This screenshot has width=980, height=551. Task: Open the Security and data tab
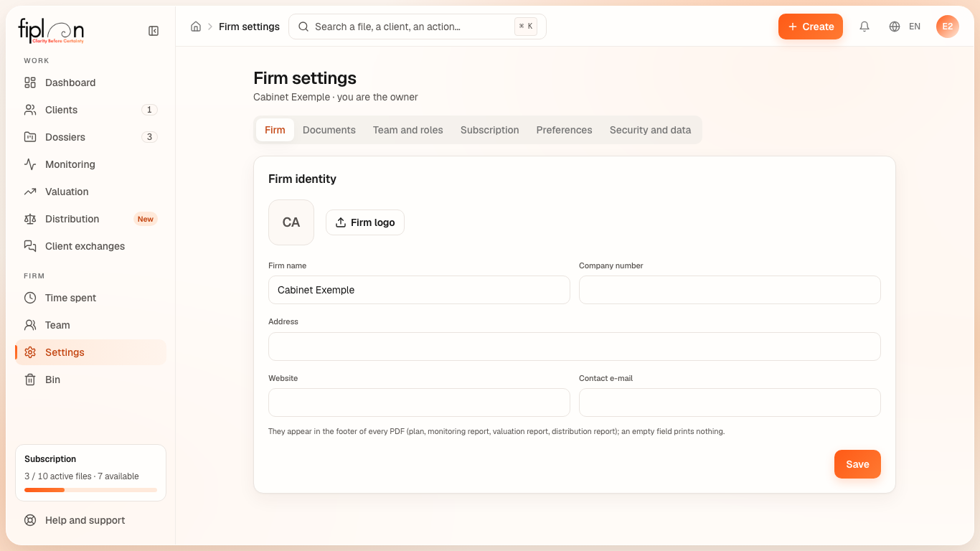pyautogui.click(x=651, y=130)
